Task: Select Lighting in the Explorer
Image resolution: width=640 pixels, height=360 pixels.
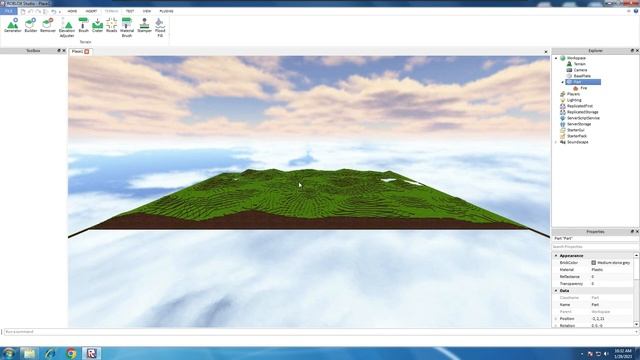Action: (573, 100)
